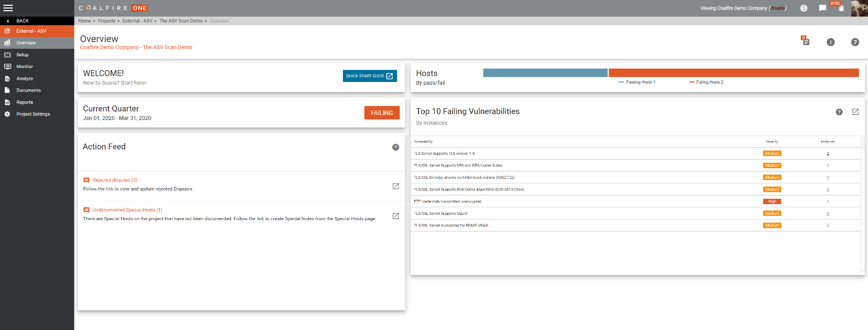Select the RC4 Cipher Algorithms row
Viewport: 868px width, 330px height.
[x=637, y=190]
